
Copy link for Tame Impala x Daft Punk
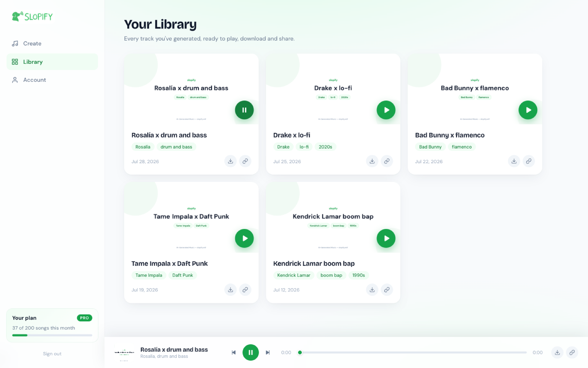(245, 290)
